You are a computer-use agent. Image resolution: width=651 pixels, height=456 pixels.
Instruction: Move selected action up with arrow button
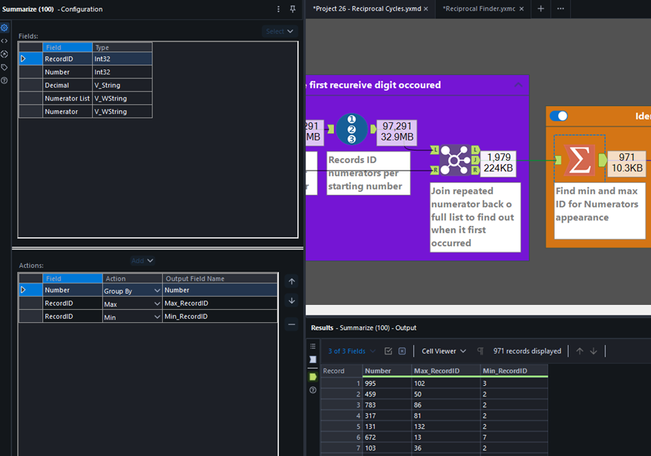tap(291, 282)
